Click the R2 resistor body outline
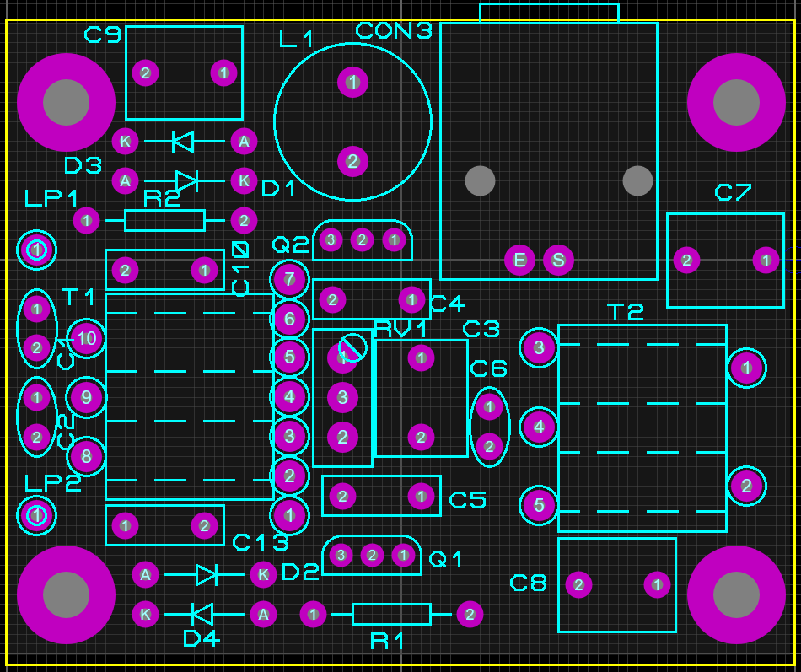Screen dimensions: 801x672 point(164,221)
